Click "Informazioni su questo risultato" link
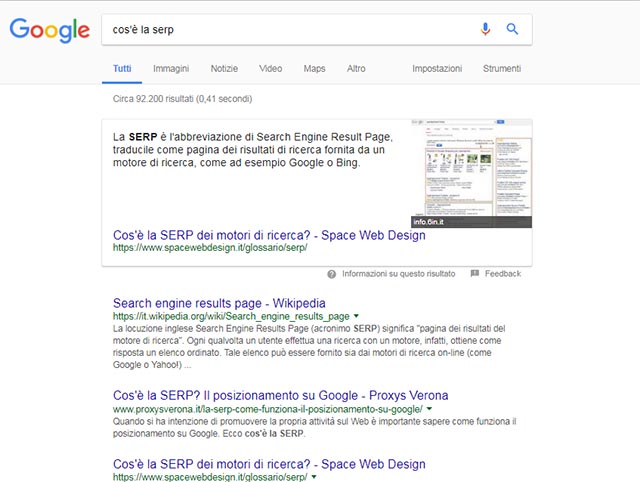The height and width of the screenshot is (482, 640). [398, 274]
